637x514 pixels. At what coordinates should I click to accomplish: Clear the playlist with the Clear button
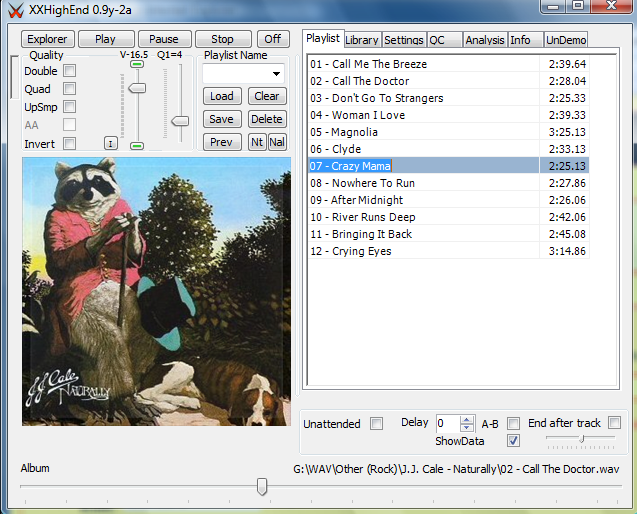point(267,96)
